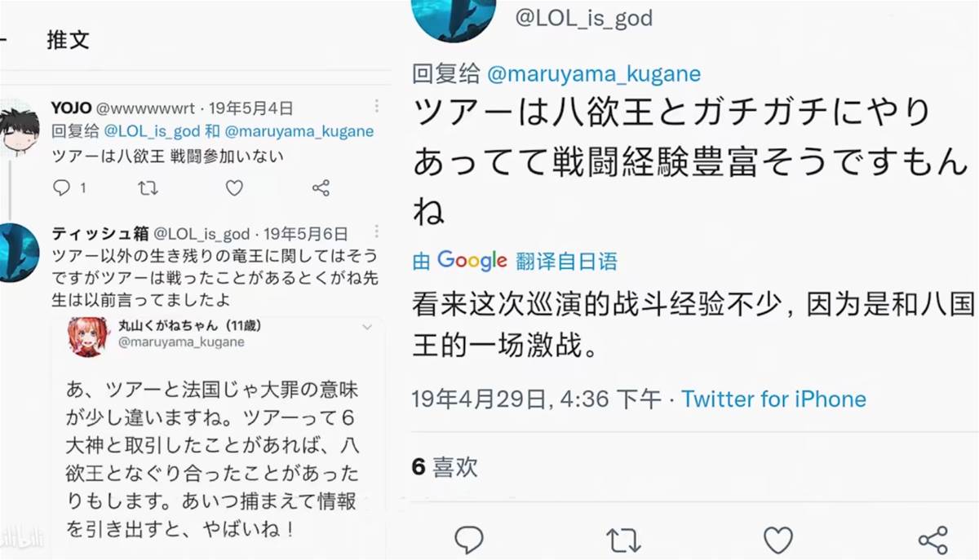Open more options on ティッシュ箱 tweet
Viewport: 979px width, 560px height.
tap(376, 233)
